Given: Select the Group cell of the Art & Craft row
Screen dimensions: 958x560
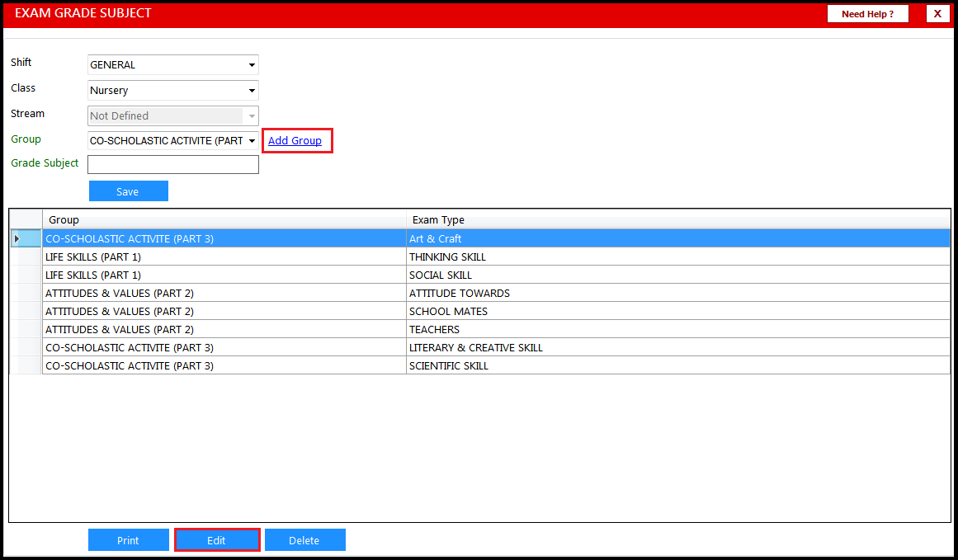Looking at the screenshot, I should click(x=224, y=239).
